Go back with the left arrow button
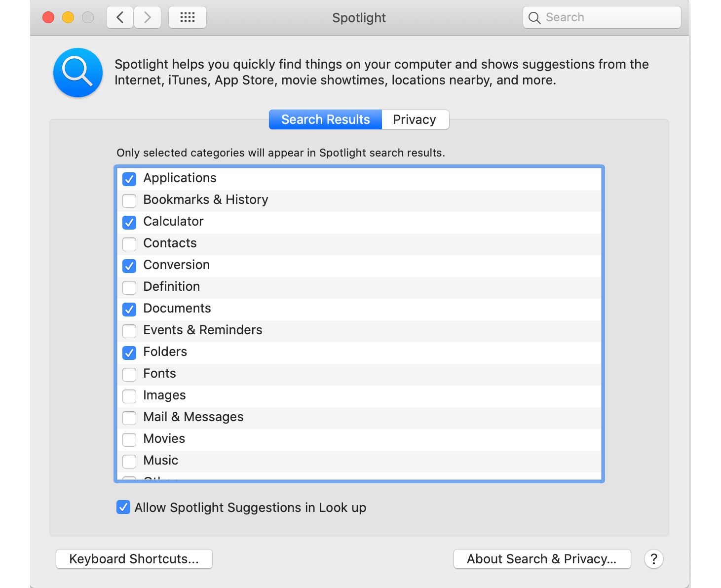Viewport: 721px width, 588px height. 120,18
